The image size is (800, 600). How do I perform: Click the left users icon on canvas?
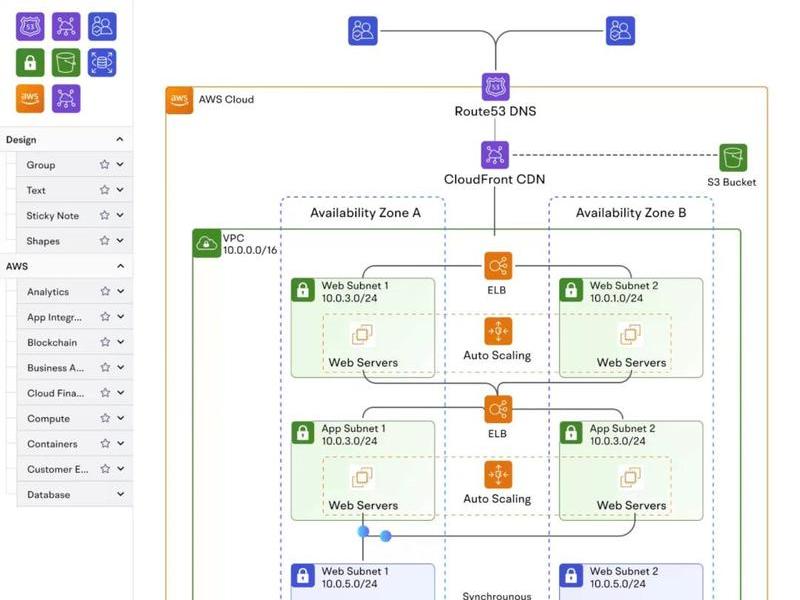click(363, 31)
